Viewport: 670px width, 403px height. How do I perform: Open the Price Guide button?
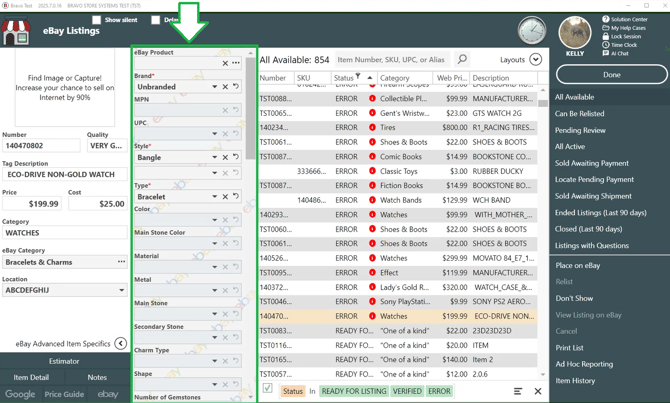64,394
